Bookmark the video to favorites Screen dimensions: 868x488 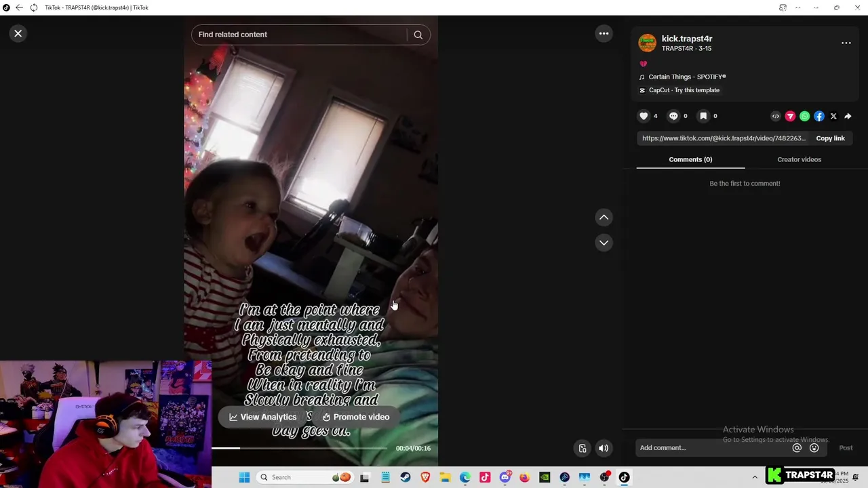pos(703,116)
